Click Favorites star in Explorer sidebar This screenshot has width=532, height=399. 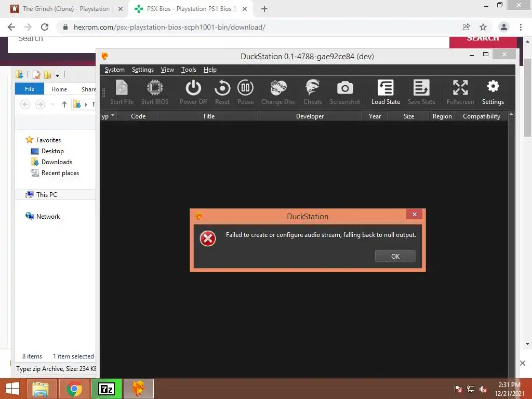click(30, 140)
